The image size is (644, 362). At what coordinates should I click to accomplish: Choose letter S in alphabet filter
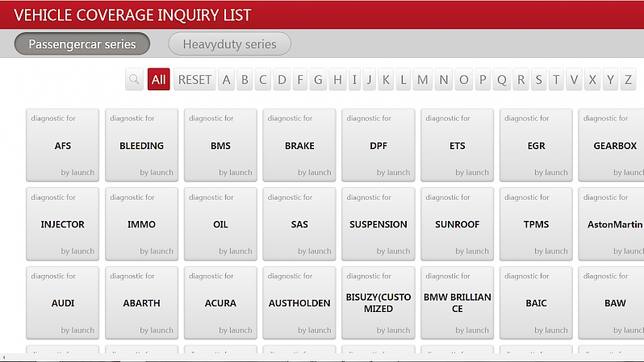coord(537,79)
